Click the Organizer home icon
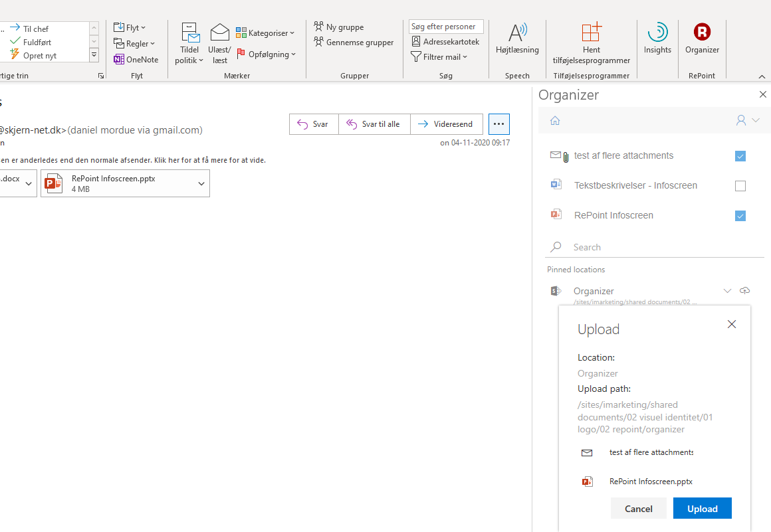 (555, 120)
